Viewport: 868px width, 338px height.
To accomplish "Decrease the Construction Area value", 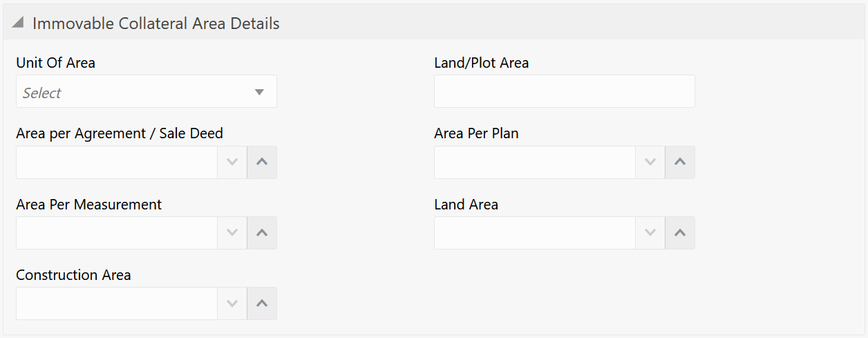I will pyautogui.click(x=232, y=303).
